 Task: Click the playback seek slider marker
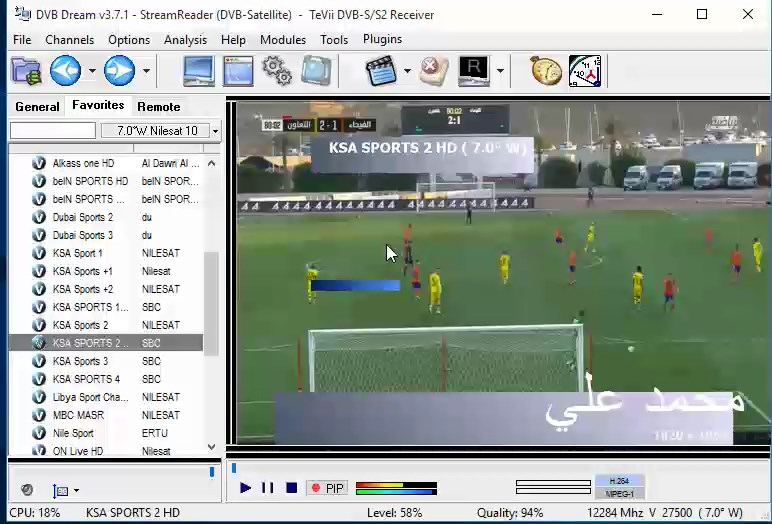[234, 468]
